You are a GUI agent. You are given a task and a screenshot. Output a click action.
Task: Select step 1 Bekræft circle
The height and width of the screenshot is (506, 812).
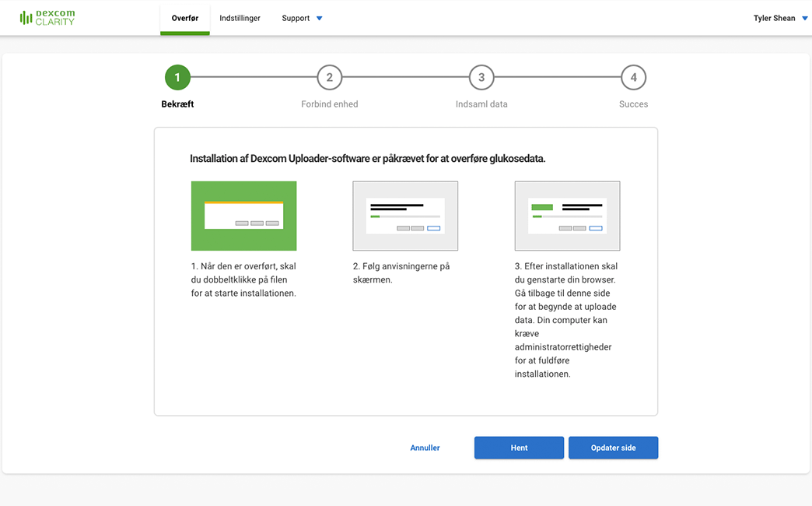pos(177,77)
